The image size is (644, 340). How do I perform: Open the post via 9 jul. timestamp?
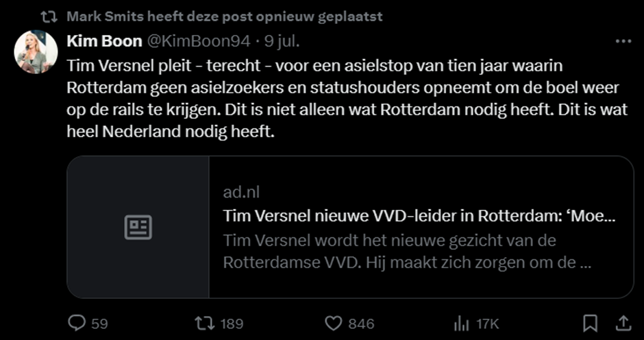coord(282,41)
